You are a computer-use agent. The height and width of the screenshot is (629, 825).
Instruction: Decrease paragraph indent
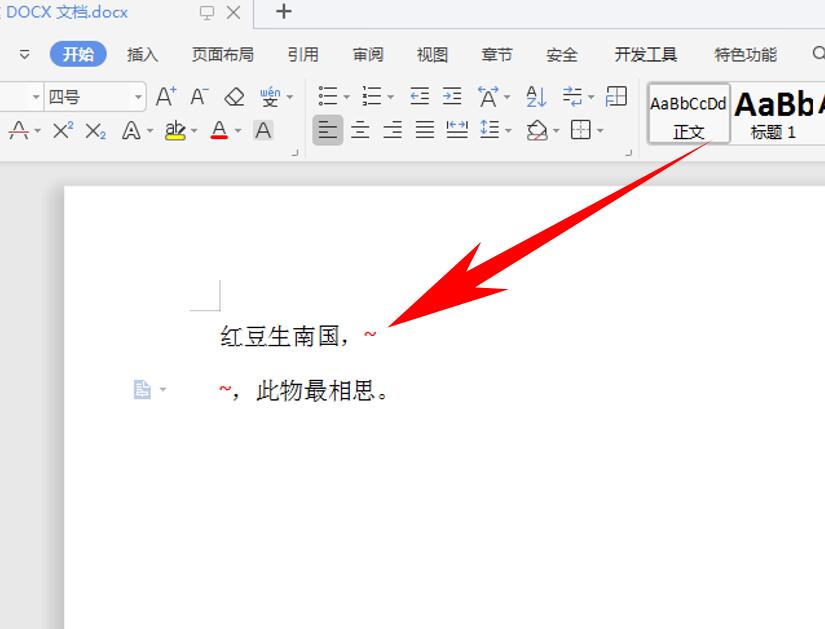click(x=419, y=96)
